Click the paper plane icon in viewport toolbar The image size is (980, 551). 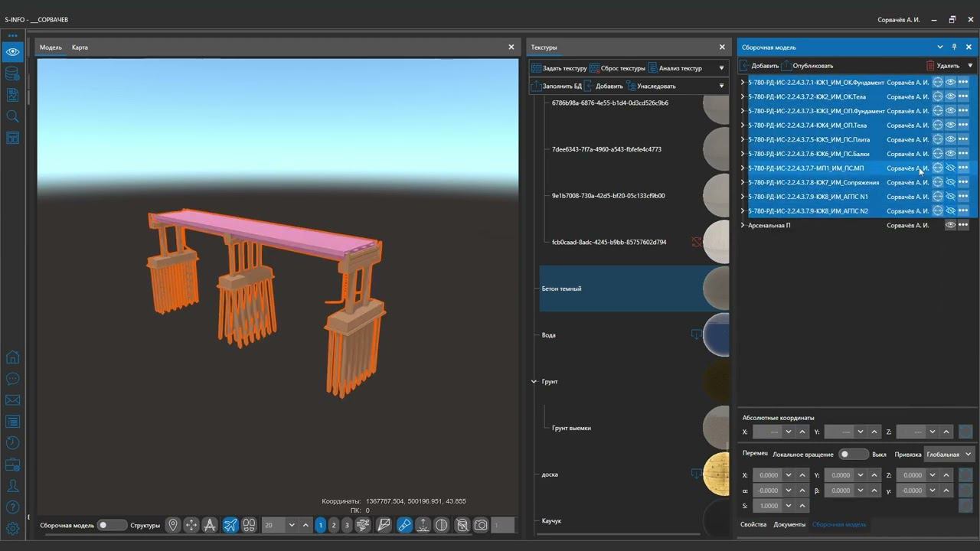coord(384,525)
